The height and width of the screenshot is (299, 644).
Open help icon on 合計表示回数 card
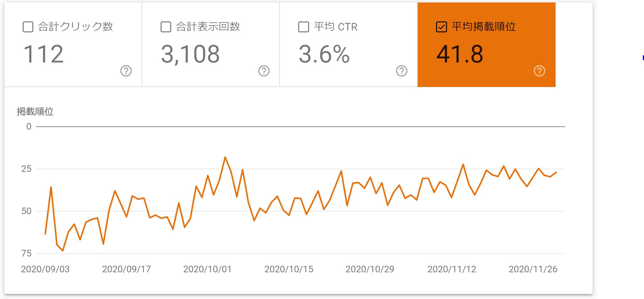pyautogui.click(x=264, y=71)
